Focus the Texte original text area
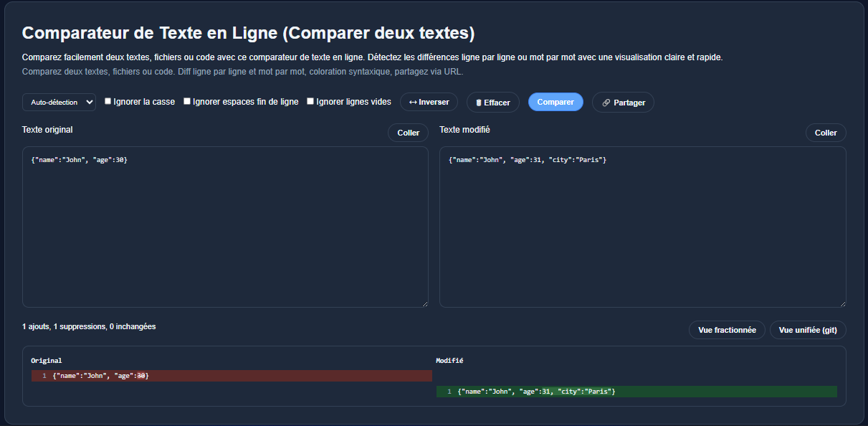The image size is (868, 426). [225, 227]
